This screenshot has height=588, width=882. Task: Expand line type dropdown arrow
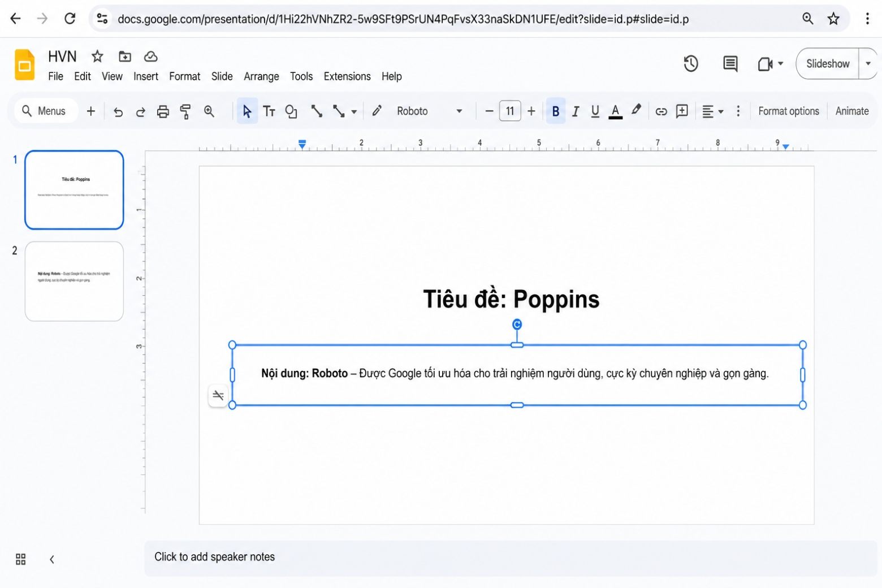coord(354,112)
